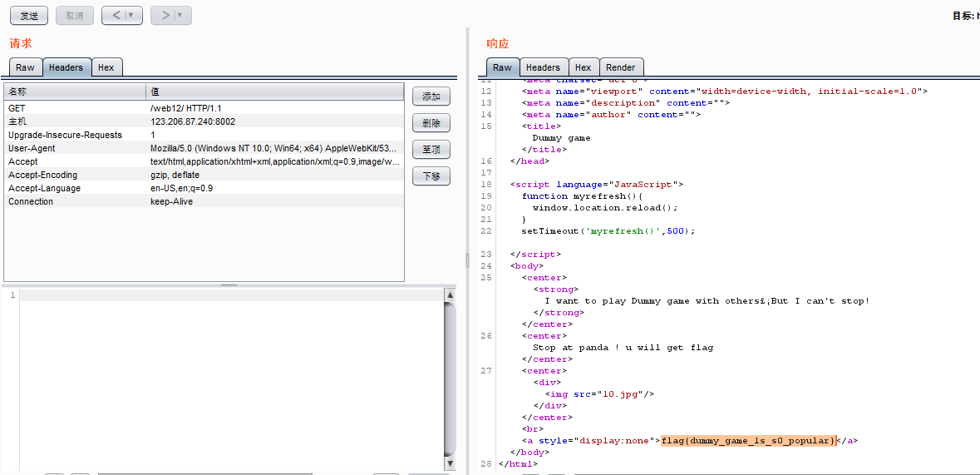Click the 取消 (Cancel) button
Viewport: 980px width, 475px height.
pyautogui.click(x=74, y=16)
